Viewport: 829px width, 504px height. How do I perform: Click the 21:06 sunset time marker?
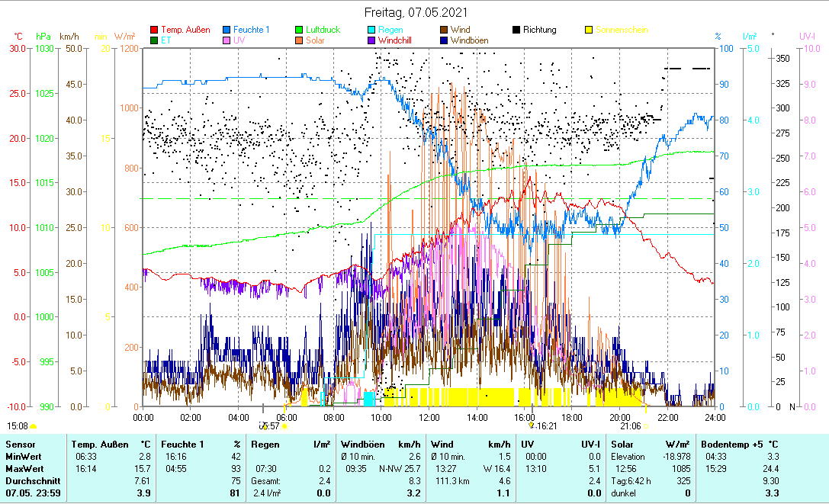tap(630, 426)
